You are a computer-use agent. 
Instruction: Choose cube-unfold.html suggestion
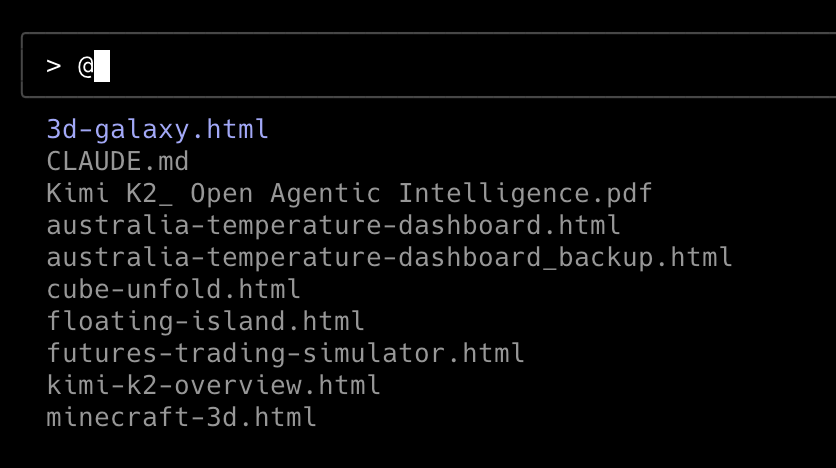coord(173,290)
